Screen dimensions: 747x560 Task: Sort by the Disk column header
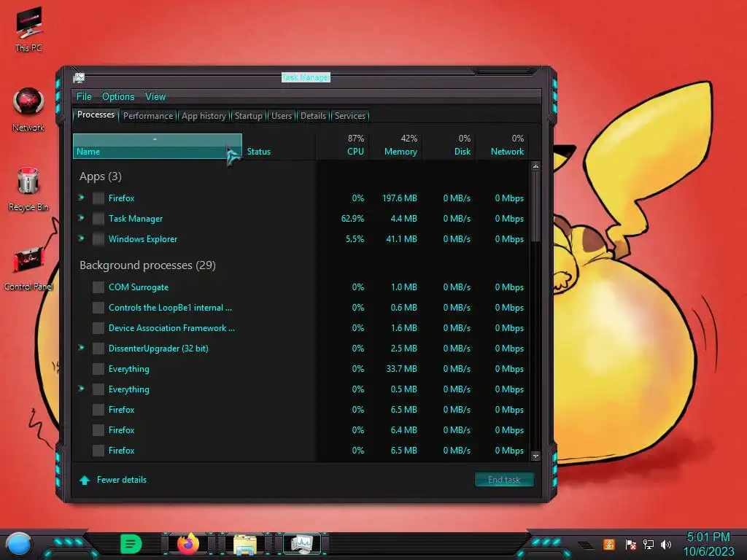point(449,146)
